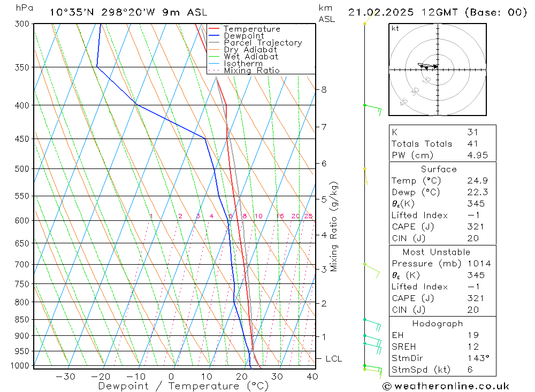Click the EH value 19
The height and width of the screenshot is (392, 535).
[473, 335]
